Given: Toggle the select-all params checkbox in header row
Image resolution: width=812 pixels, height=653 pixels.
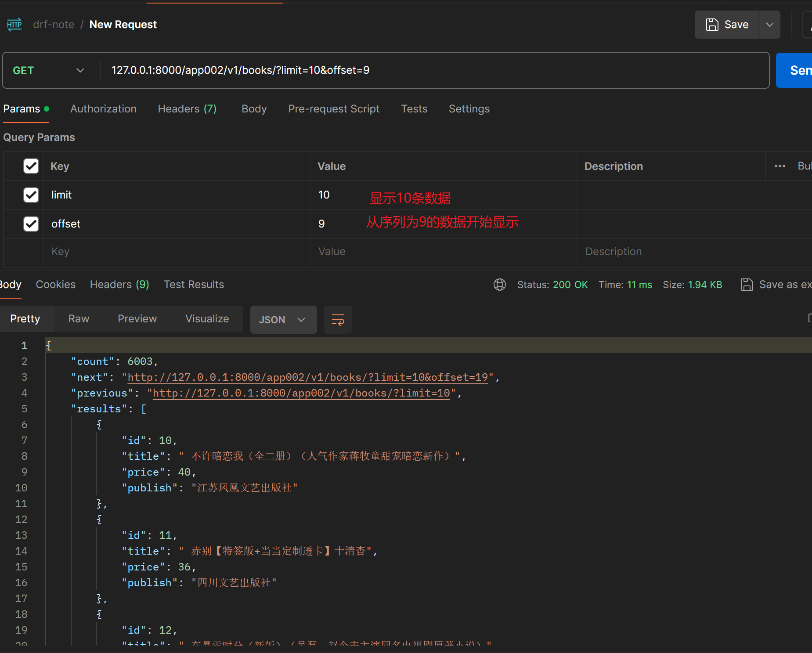Looking at the screenshot, I should 31,166.
